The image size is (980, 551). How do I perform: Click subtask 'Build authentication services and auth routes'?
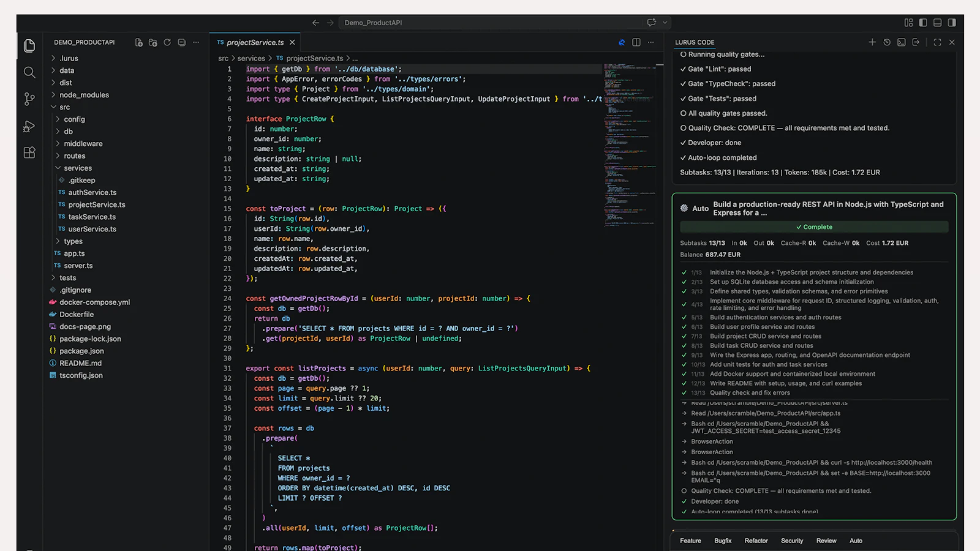click(x=775, y=317)
